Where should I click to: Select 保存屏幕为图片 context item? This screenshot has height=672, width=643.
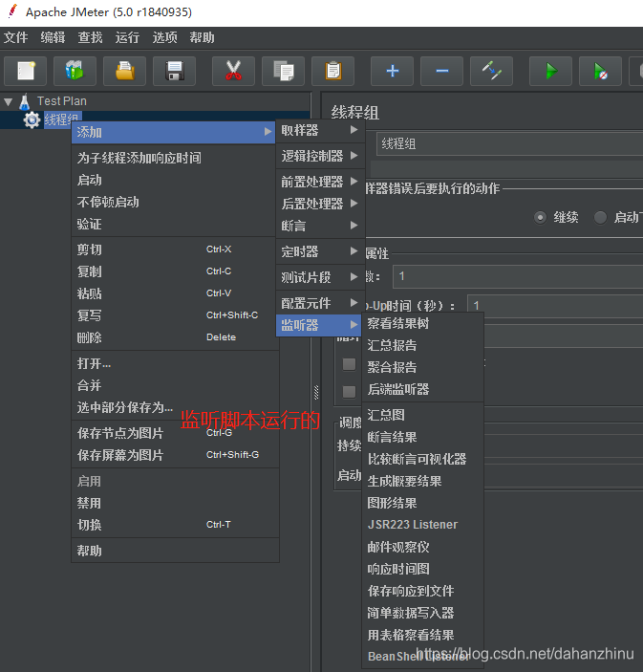click(175, 455)
